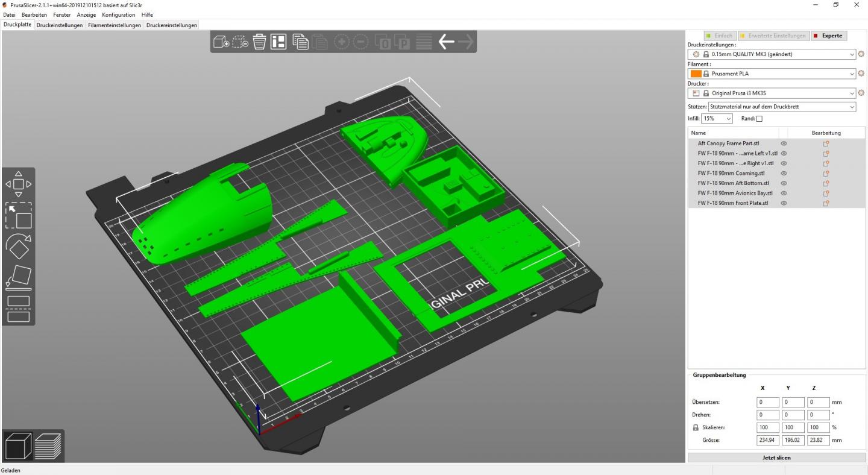
Task: Click the Add object toolbar icon
Action: (x=221, y=42)
